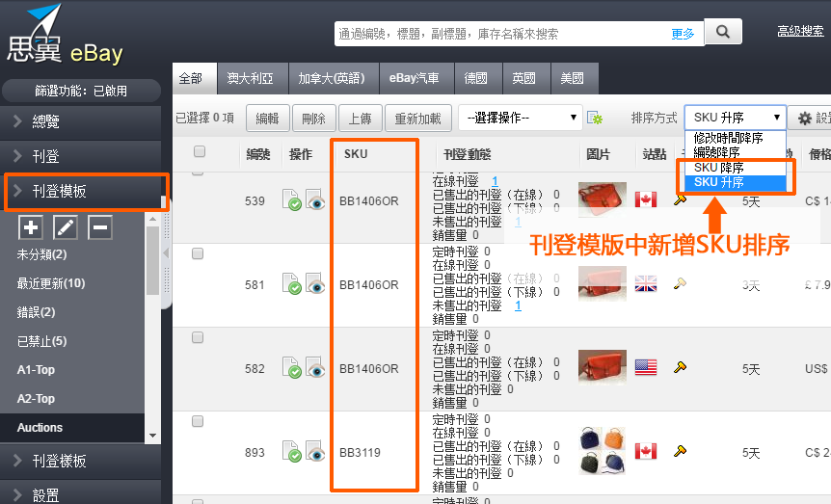Select the 未分類(2) folder
Screen dimensions: 831x504
(x=41, y=254)
